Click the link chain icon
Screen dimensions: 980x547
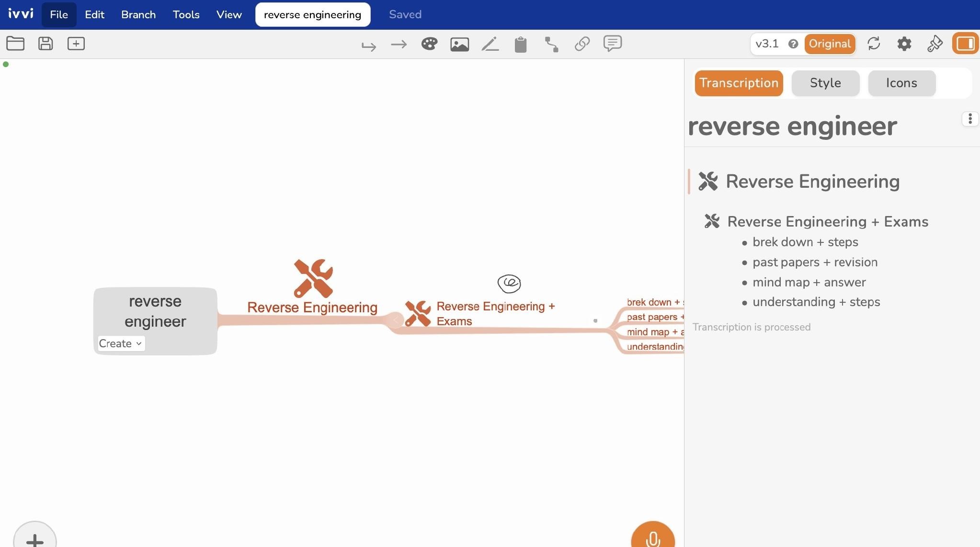coord(582,44)
